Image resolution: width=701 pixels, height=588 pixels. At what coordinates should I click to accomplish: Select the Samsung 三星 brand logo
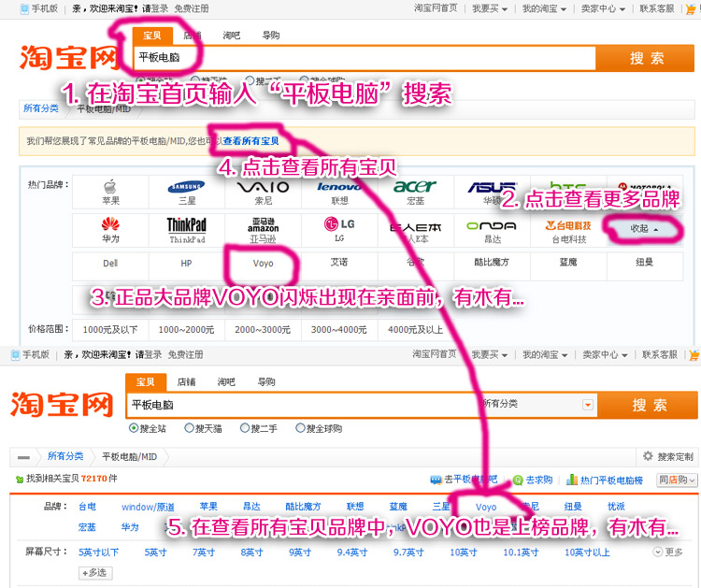[186, 186]
